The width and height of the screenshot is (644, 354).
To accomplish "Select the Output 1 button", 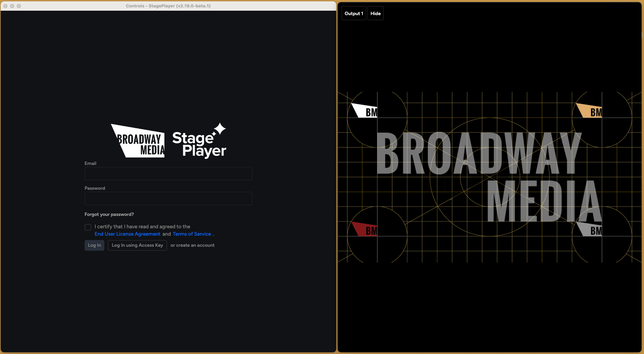I will [x=354, y=13].
